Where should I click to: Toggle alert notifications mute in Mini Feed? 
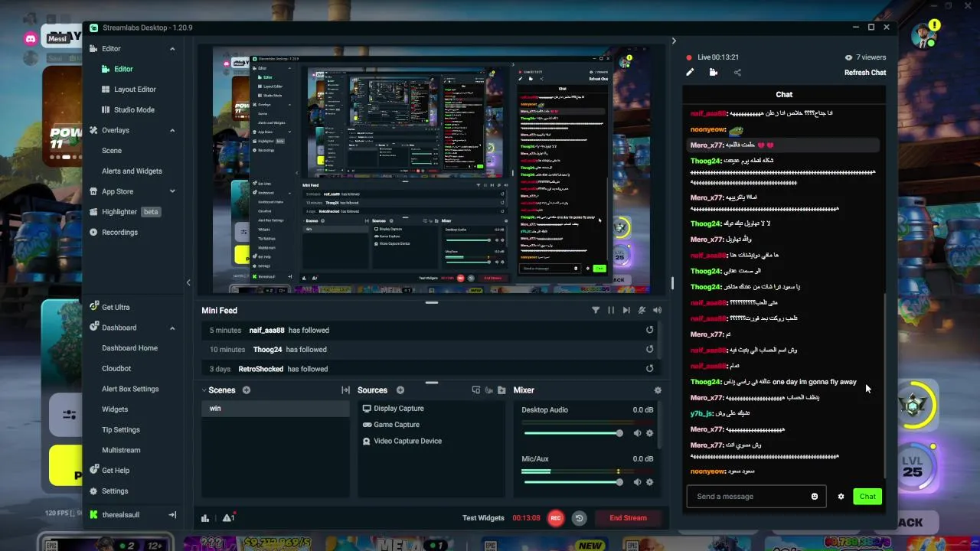coord(642,310)
